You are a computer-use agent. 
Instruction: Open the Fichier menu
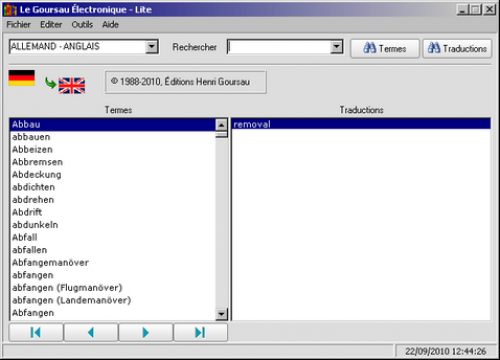(x=18, y=25)
